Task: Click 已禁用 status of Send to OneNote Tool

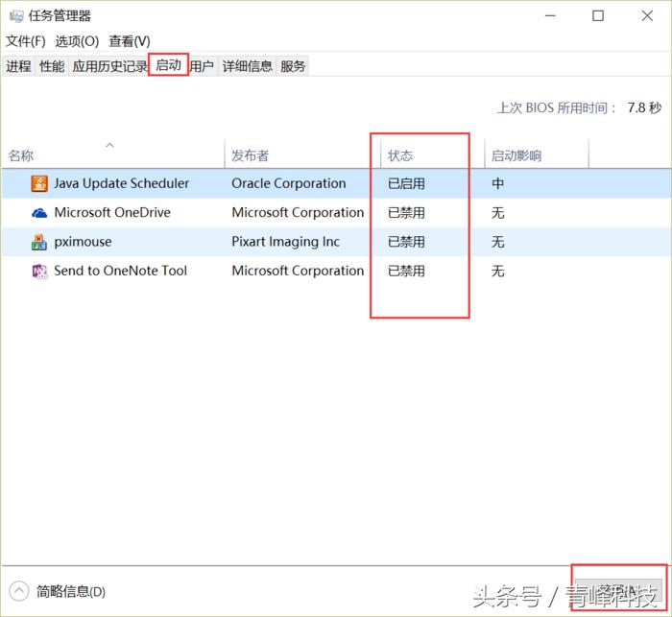Action: [406, 271]
